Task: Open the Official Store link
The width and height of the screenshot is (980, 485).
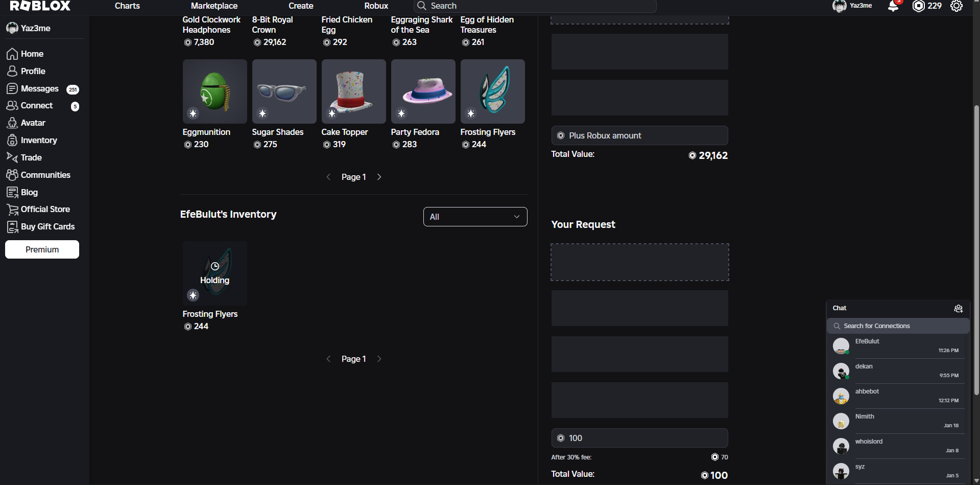Action: click(x=45, y=209)
